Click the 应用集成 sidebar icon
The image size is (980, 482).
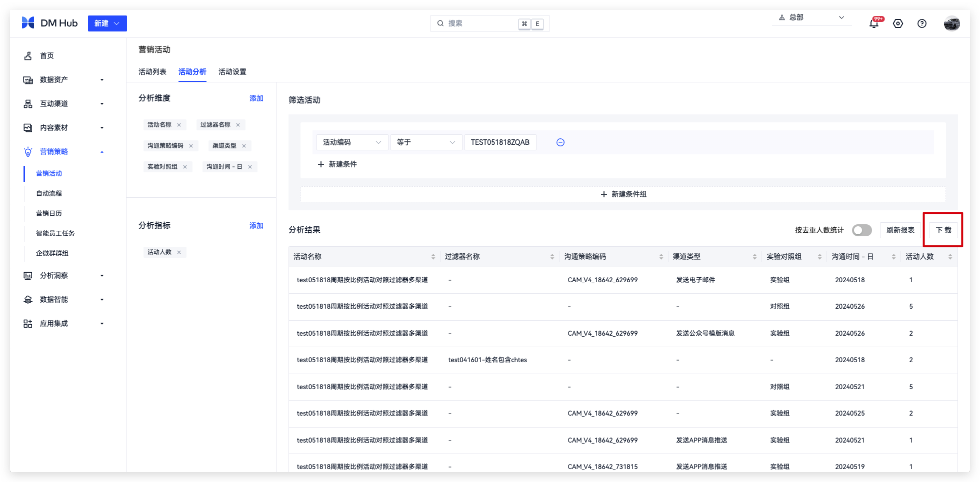(28, 324)
